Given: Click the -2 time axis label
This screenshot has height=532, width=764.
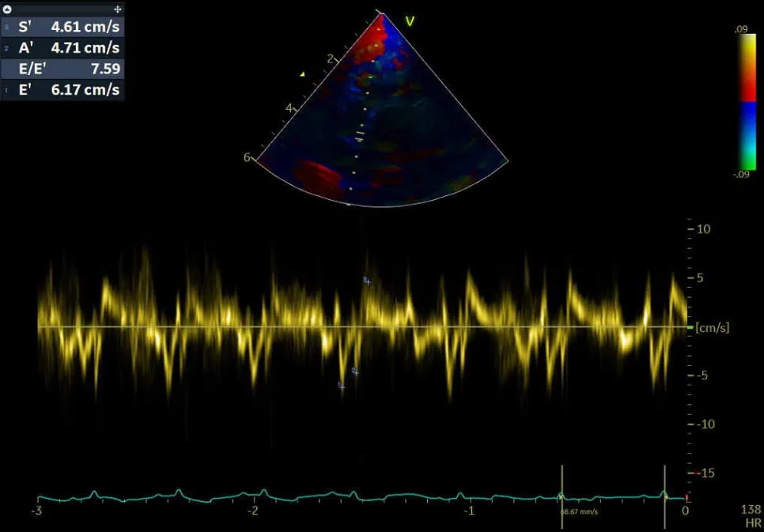Looking at the screenshot, I should click(x=253, y=511).
